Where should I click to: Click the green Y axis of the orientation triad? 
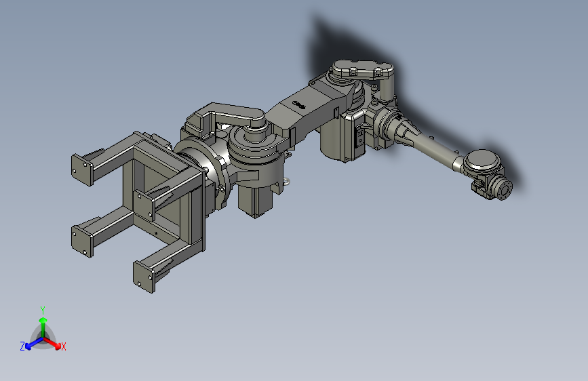click(43, 327)
